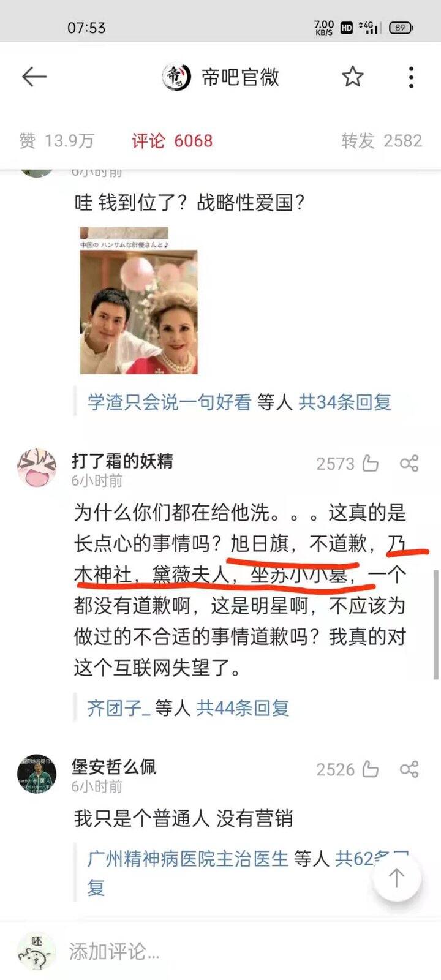
Task: Open the 广州精神病医院主治医生 user link
Action: click(187, 859)
